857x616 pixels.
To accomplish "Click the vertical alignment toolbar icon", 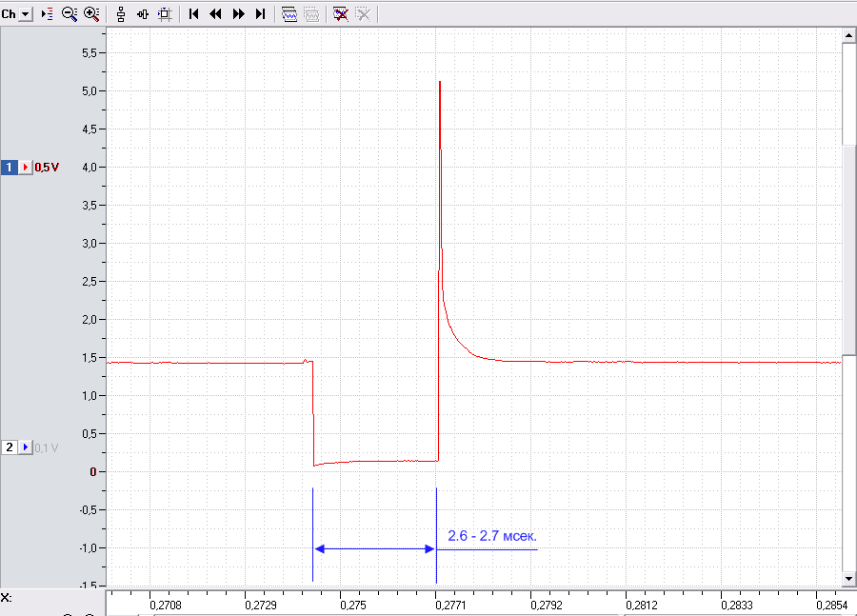I will 121,14.
